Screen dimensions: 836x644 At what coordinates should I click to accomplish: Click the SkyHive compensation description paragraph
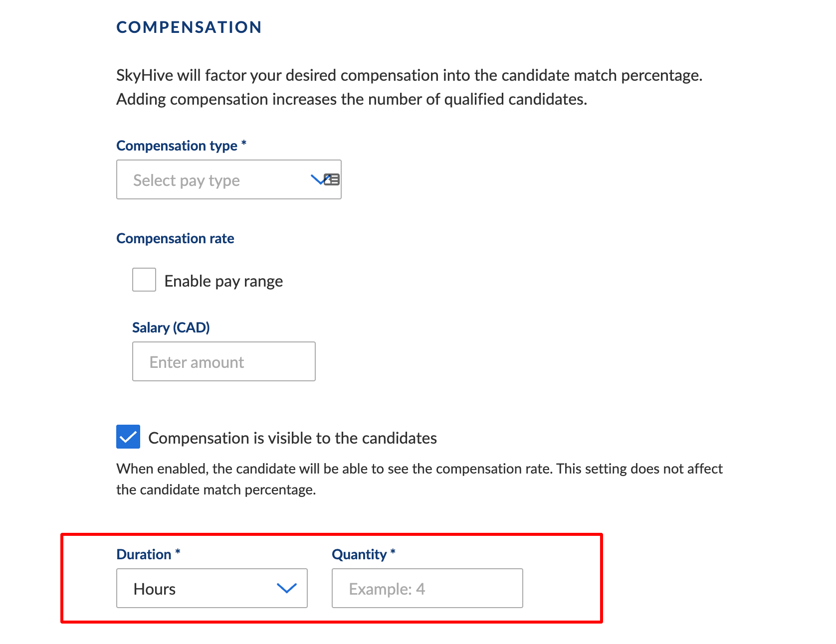tap(410, 87)
